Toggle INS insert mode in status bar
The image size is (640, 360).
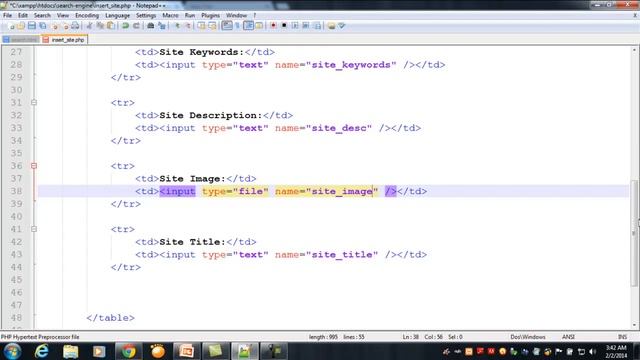pos(622,337)
